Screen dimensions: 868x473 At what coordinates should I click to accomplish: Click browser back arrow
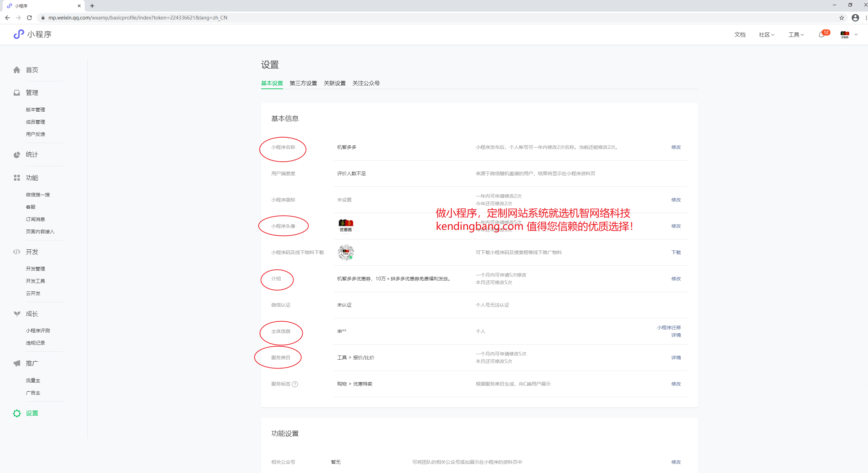(x=8, y=18)
